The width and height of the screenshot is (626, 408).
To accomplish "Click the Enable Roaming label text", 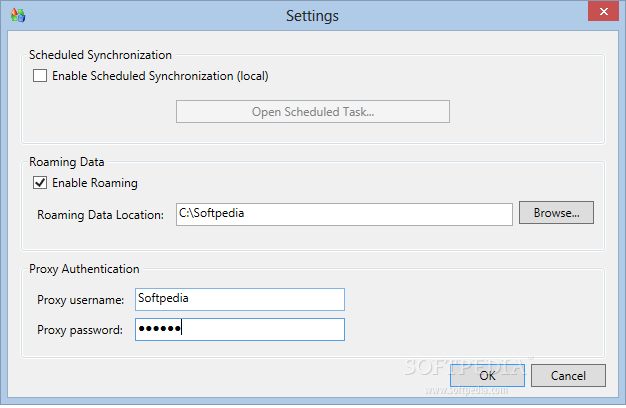I will (x=95, y=182).
